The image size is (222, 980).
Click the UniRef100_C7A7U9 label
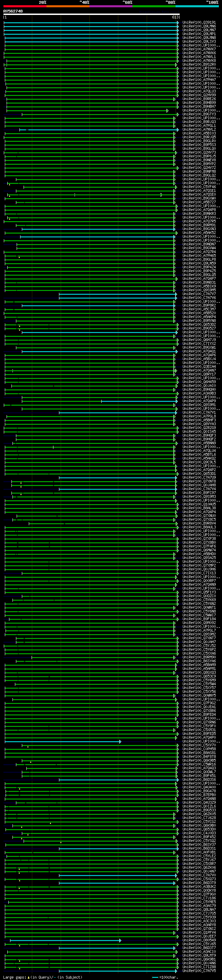click(199, 477)
